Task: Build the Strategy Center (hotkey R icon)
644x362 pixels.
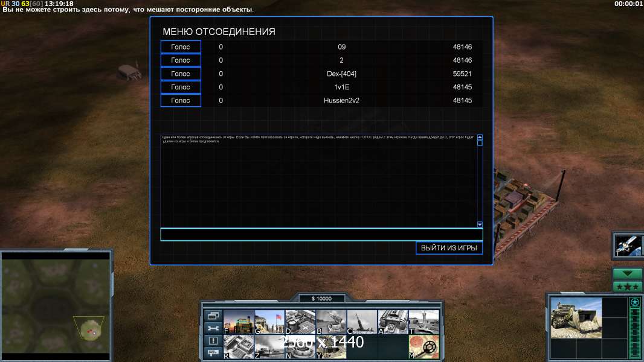Action: coord(239,347)
